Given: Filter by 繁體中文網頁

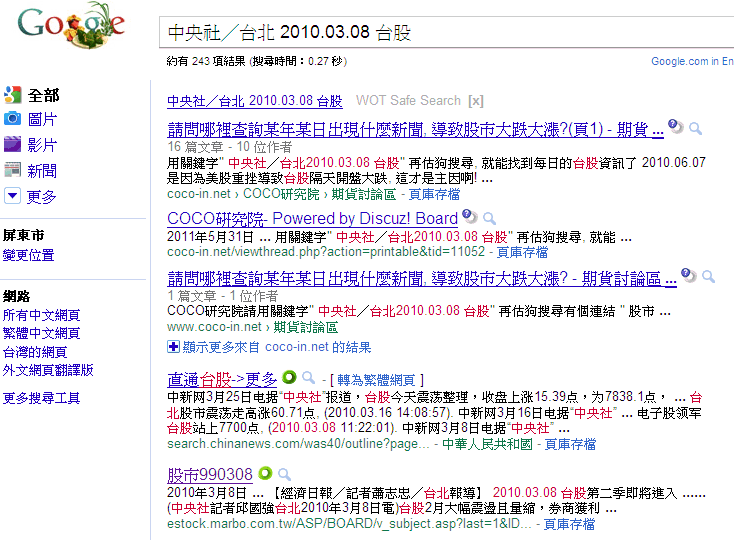Looking at the screenshot, I should click(42, 333).
